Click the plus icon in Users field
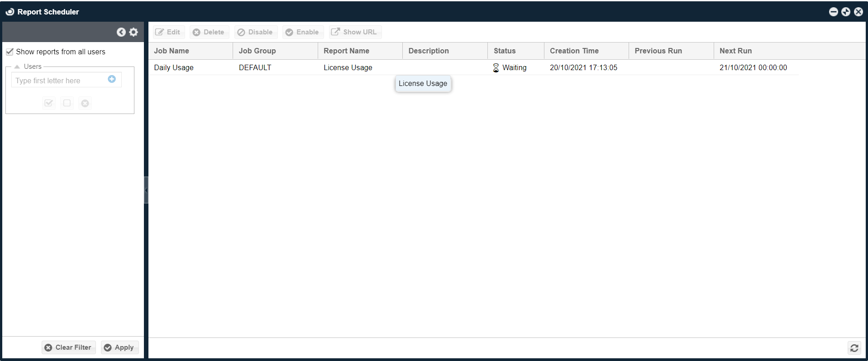 [112, 79]
